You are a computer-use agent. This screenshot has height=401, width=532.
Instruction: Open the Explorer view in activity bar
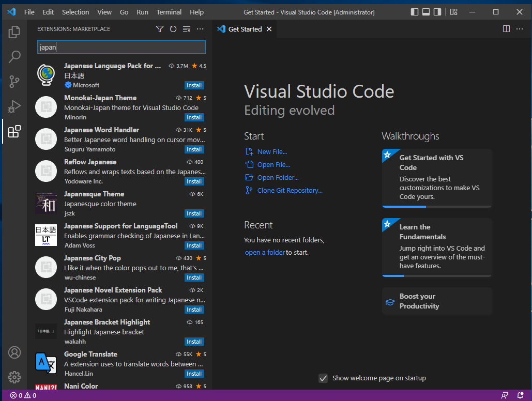(14, 32)
